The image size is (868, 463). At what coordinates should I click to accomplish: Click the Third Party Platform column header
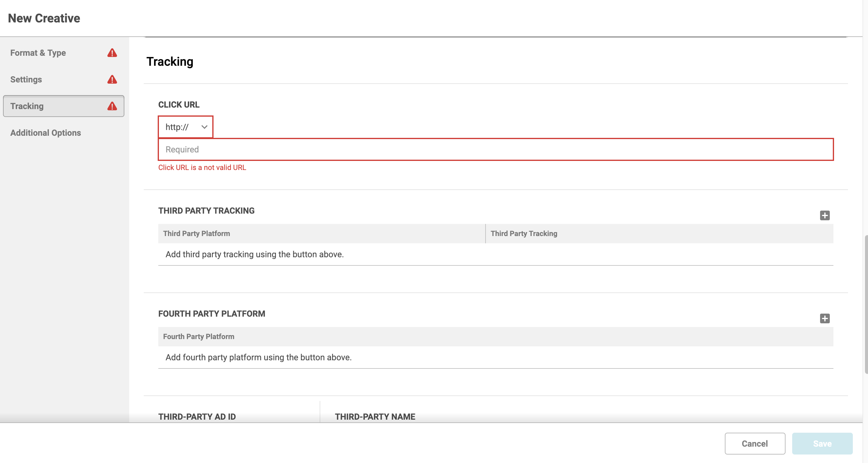point(321,234)
